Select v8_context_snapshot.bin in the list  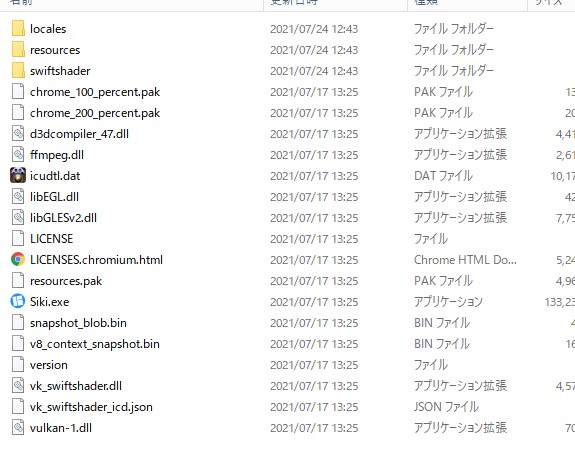click(95, 344)
